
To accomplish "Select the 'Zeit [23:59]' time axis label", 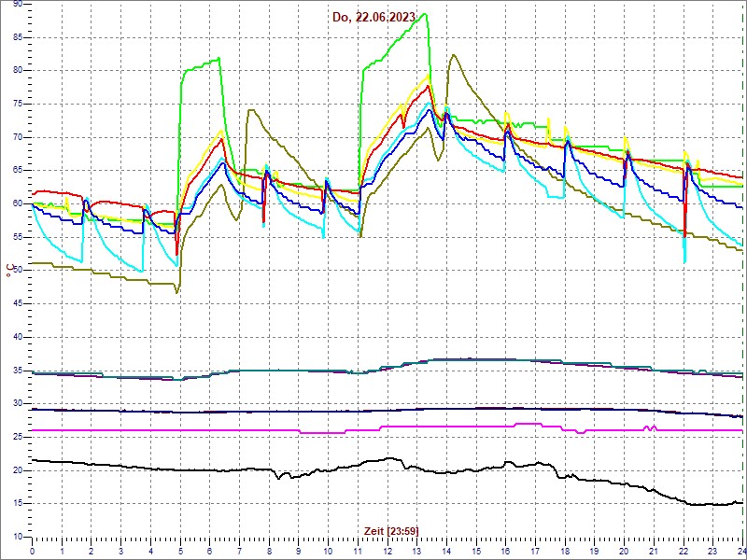I will click(391, 530).
